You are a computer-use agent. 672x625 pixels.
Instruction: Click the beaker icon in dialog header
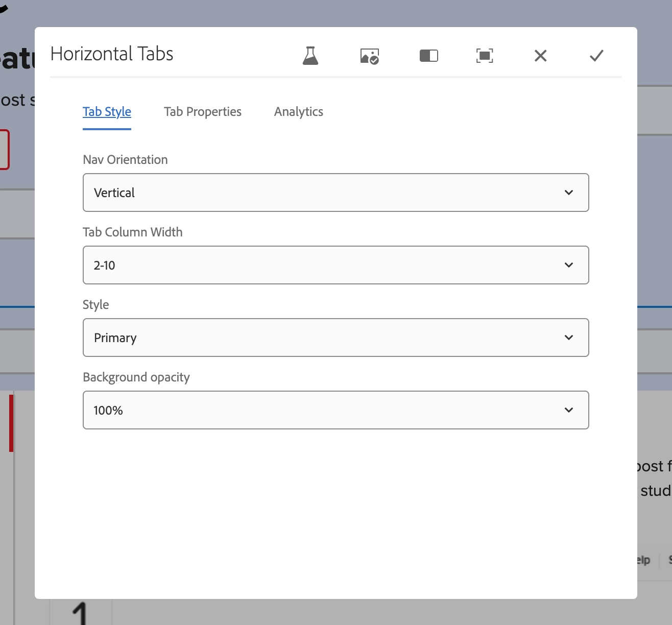310,56
